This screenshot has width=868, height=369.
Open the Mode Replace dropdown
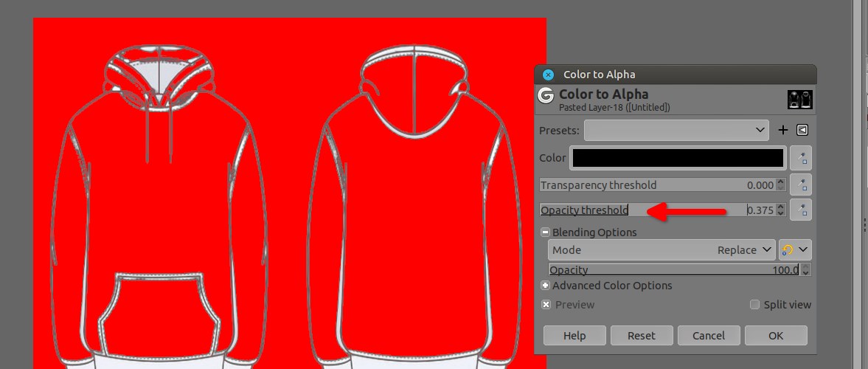[661, 250]
